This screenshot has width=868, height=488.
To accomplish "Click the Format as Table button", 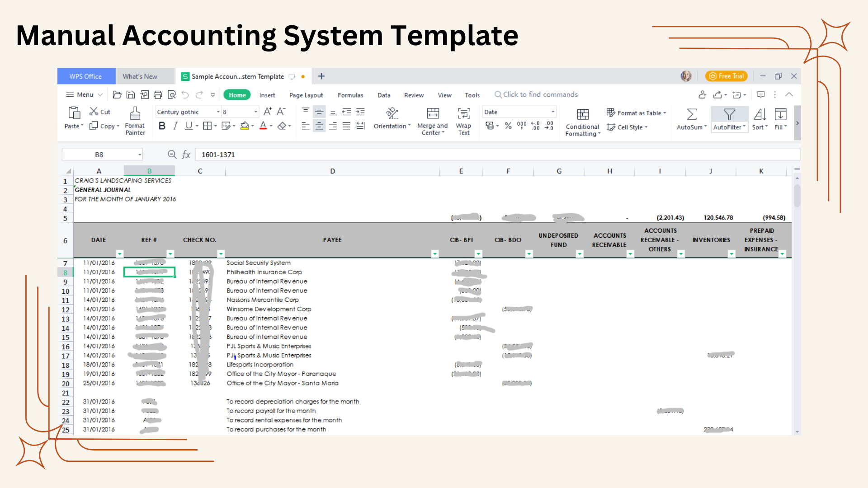I will pyautogui.click(x=637, y=113).
